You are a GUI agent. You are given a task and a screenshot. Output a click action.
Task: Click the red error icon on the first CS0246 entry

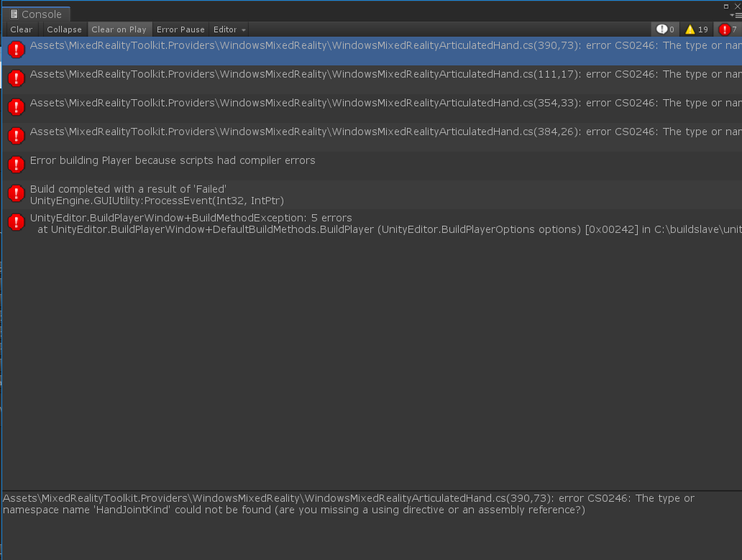(x=16, y=49)
